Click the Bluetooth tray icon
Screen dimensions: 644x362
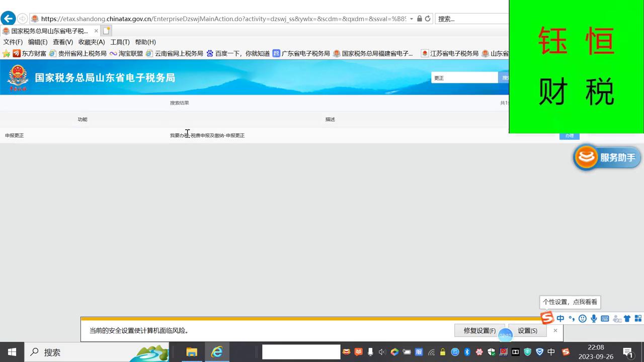coord(467,352)
